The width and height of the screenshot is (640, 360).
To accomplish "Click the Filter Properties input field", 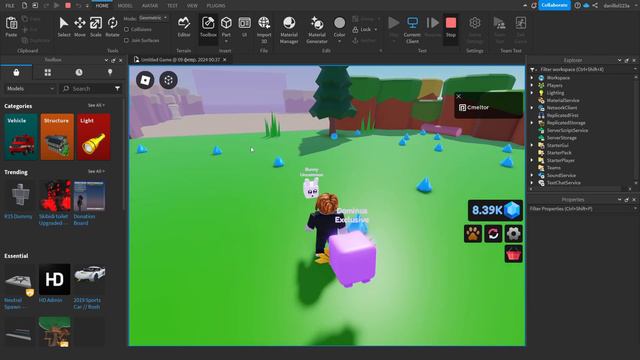I will 581,209.
